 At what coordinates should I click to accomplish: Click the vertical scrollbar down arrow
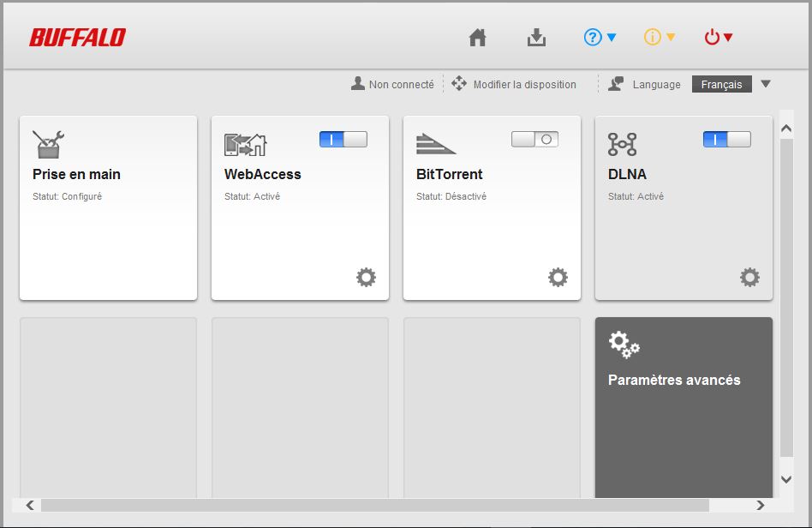[x=786, y=479]
